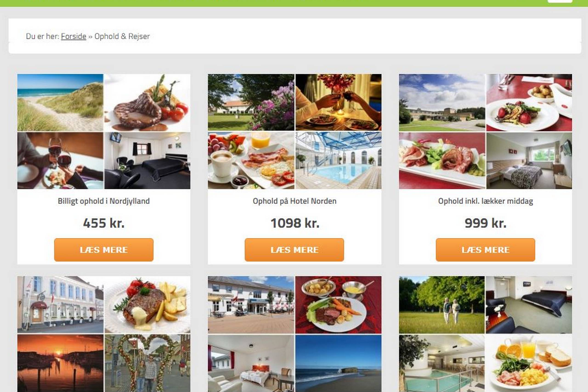
Task: Select the hotel building under cloudy sky photo
Action: pos(442,102)
